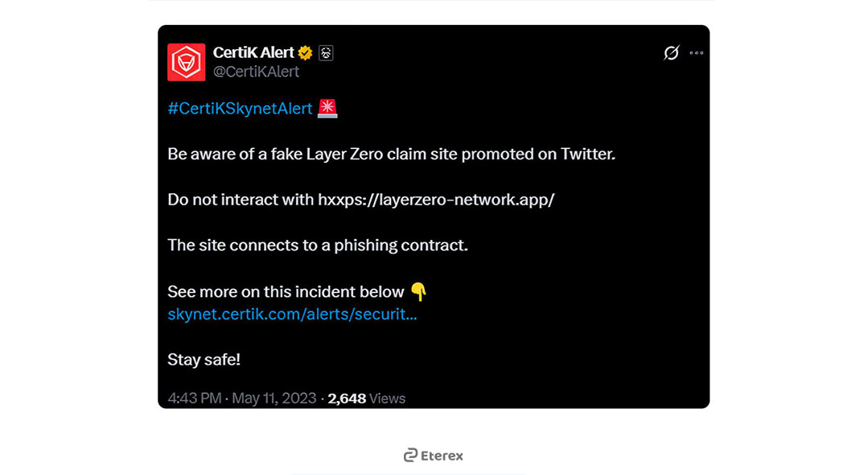The image size is (868, 475).
Task: Open the @CertiKAlert handle
Action: 257,72
